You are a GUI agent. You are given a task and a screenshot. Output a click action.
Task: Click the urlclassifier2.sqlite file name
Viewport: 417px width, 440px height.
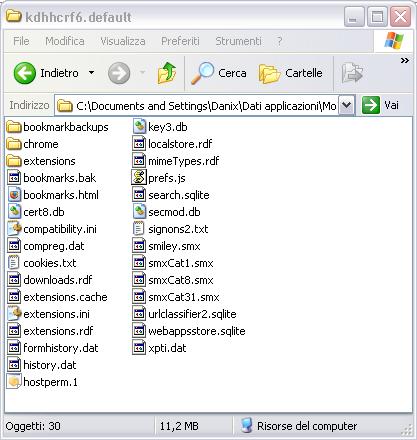(x=192, y=314)
